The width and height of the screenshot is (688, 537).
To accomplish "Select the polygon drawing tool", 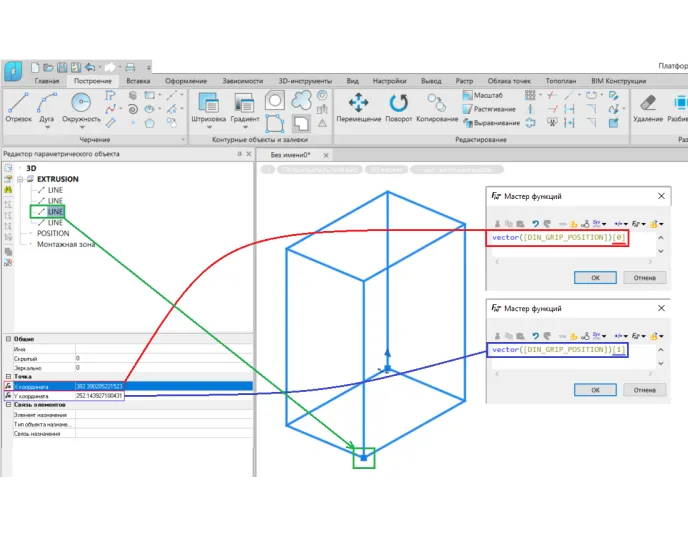I will [x=150, y=123].
